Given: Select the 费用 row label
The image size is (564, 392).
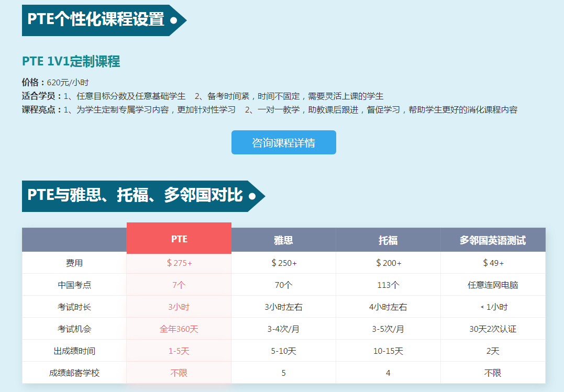Looking at the screenshot, I should tap(74, 263).
